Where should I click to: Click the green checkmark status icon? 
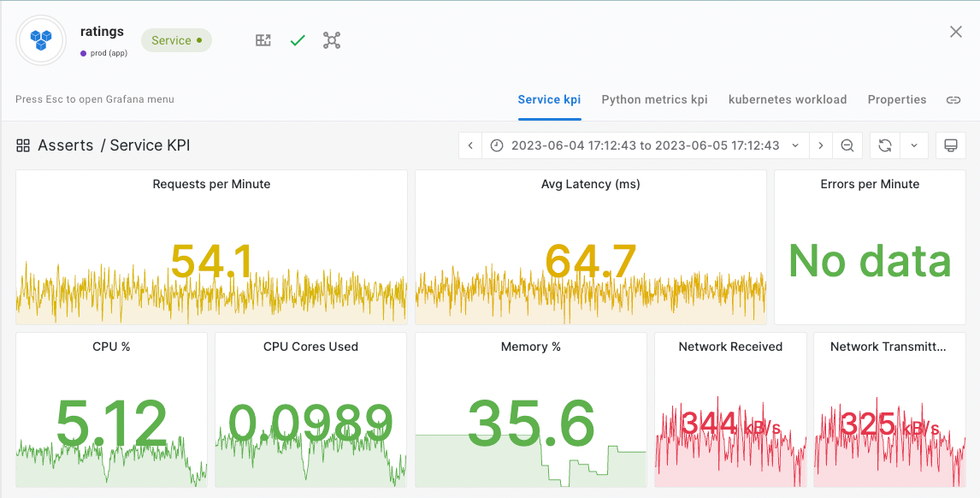point(298,40)
